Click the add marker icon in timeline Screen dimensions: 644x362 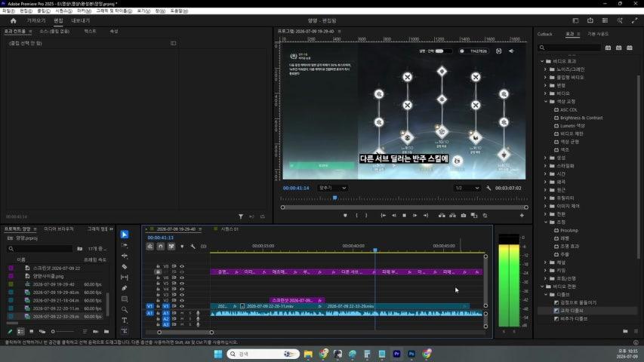[x=182, y=247]
